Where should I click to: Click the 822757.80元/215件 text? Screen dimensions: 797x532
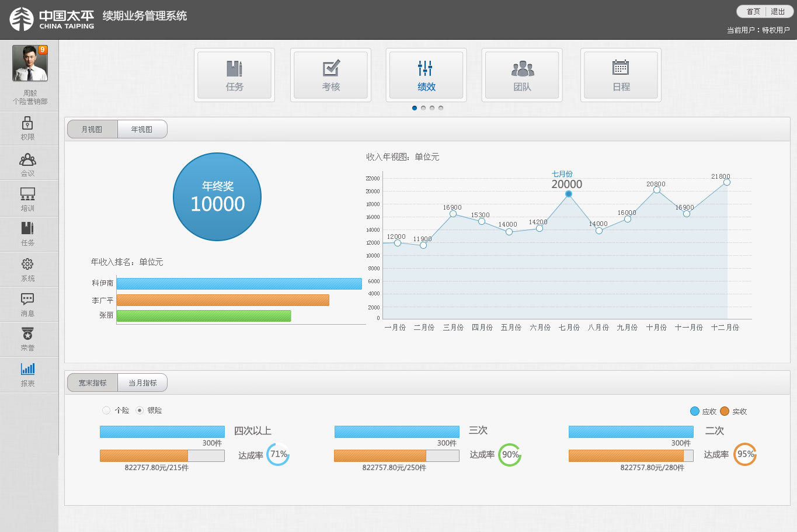click(156, 468)
